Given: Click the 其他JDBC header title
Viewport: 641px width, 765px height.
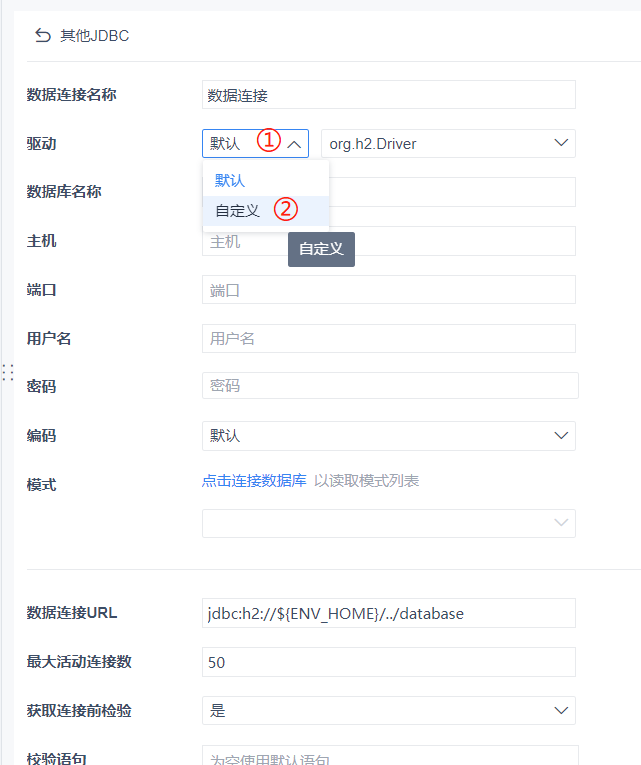Looking at the screenshot, I should point(94,36).
